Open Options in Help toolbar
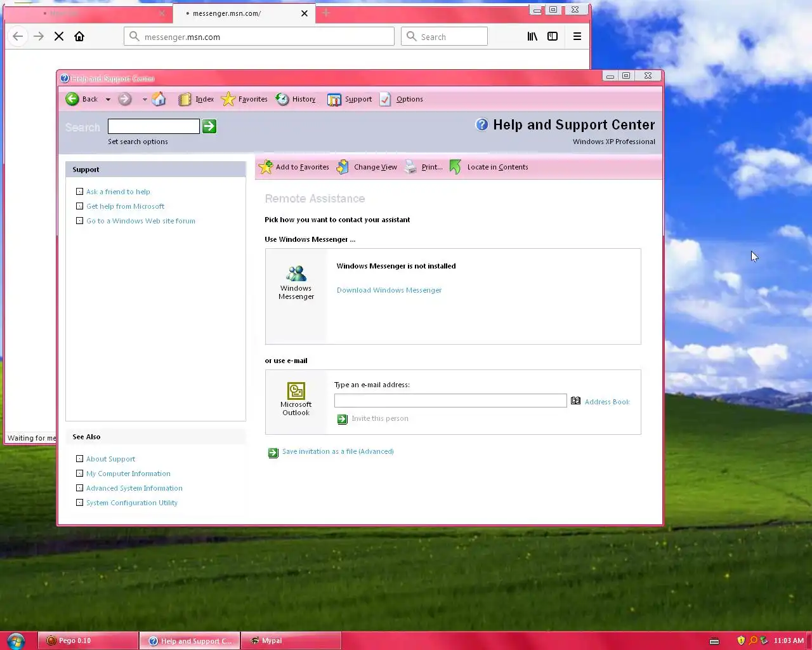 pos(402,99)
